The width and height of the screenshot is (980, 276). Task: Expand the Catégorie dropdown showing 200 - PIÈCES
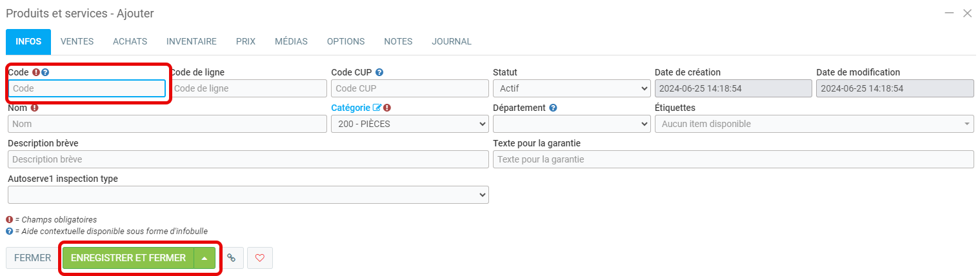point(410,124)
